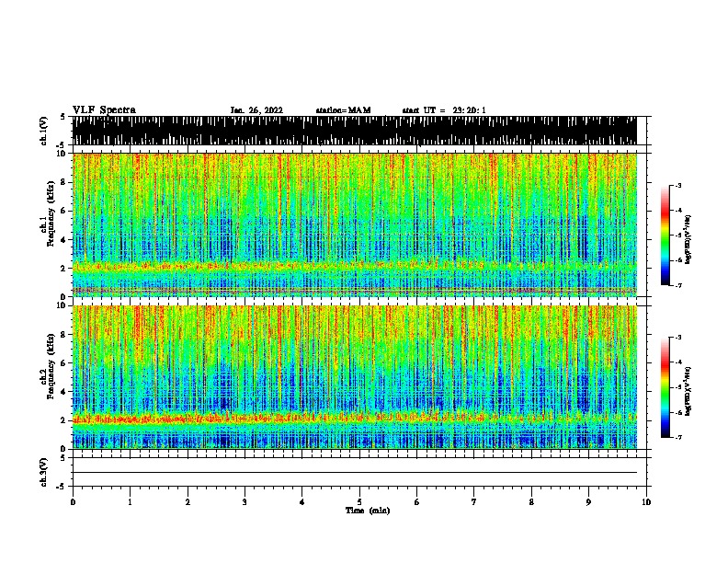The image size is (728, 563).
Task: Click the "ch.1(V)" waveform axis label
Action: (43, 131)
